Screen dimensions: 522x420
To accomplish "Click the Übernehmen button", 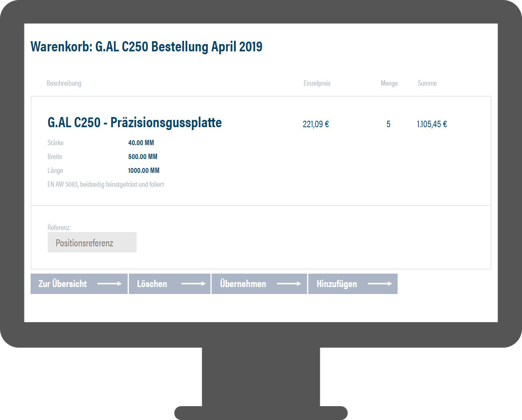I will coord(259,284).
